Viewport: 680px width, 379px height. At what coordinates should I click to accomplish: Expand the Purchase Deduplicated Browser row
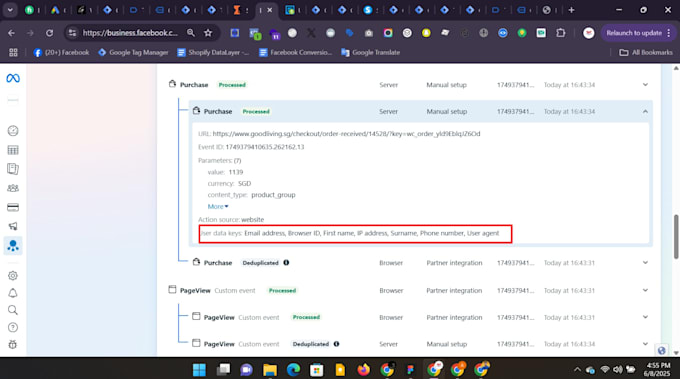645,262
